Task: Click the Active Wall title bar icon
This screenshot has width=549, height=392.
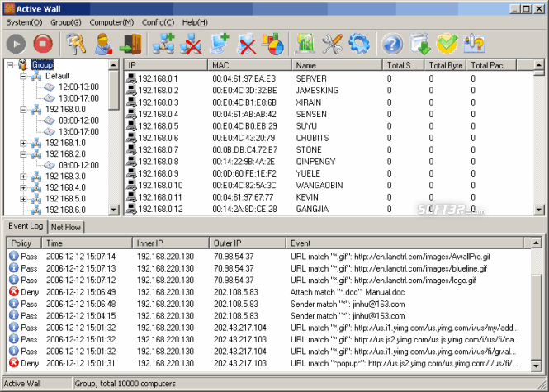Action: tap(9, 9)
